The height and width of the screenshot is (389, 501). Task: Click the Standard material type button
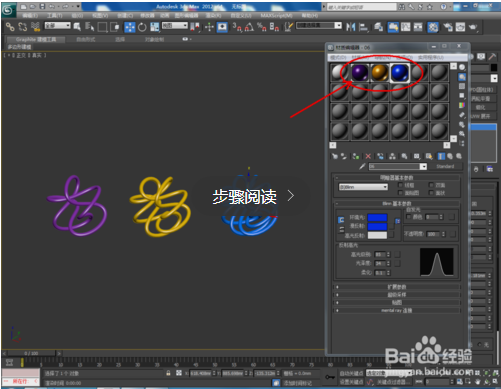(x=445, y=166)
